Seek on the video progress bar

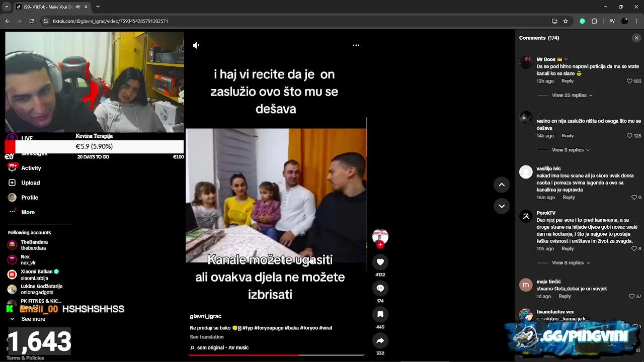pyautogui.click(x=276, y=355)
